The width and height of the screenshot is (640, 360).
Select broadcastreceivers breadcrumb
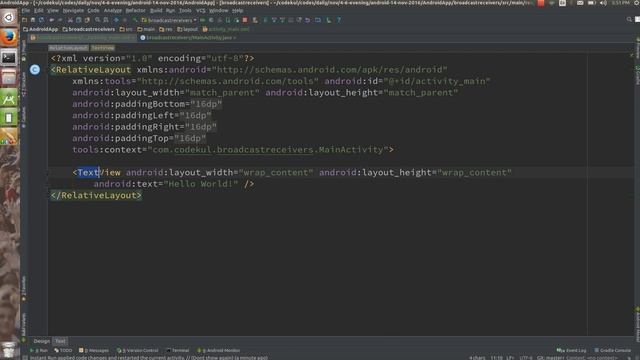pyautogui.click(x=89, y=29)
